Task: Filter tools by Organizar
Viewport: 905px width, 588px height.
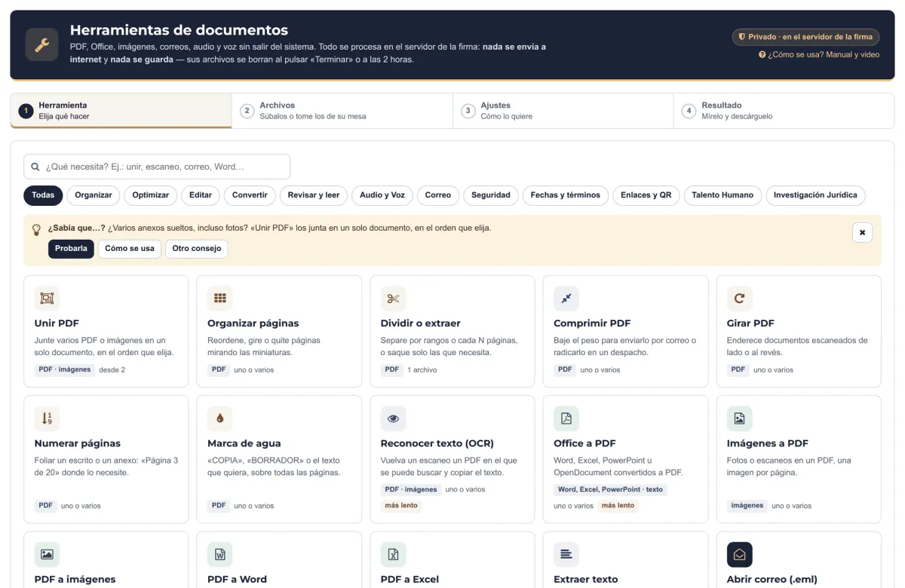Action: coord(94,195)
